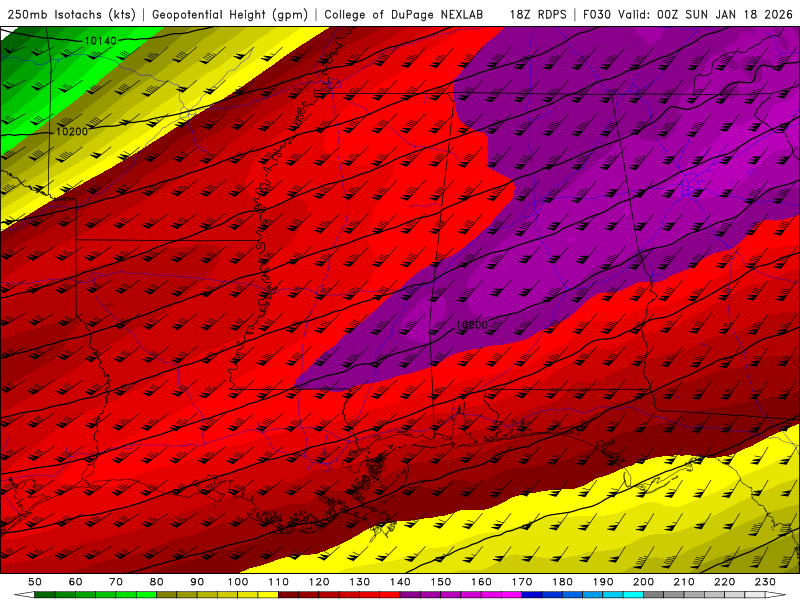Click the 'F030' forecast hour text
This screenshot has height=600, width=800.
point(597,15)
